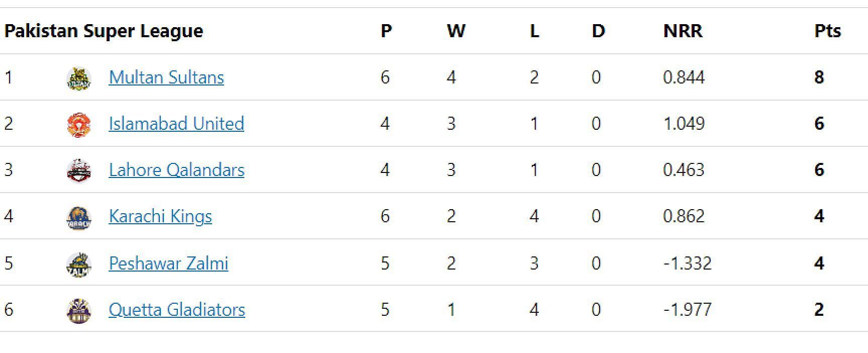Viewport: 868px width, 353px height.
Task: Click the Peshawar Zalmi team logo
Action: coord(79,264)
